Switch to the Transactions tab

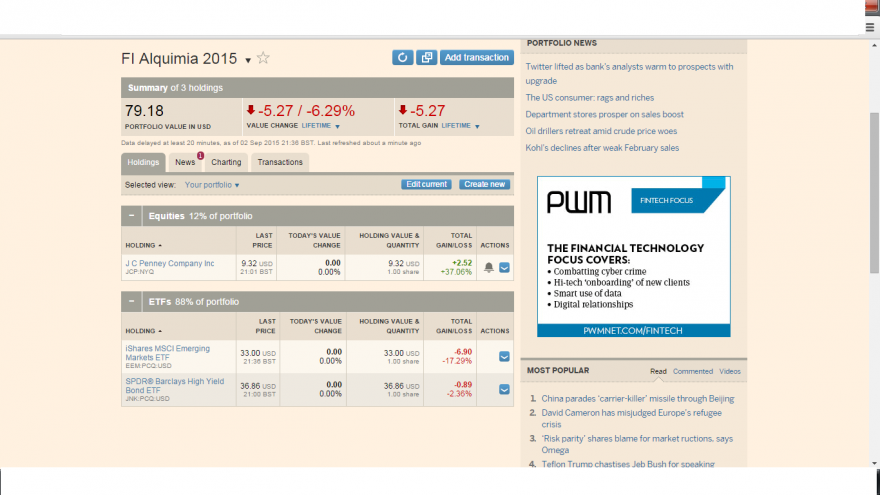point(280,162)
